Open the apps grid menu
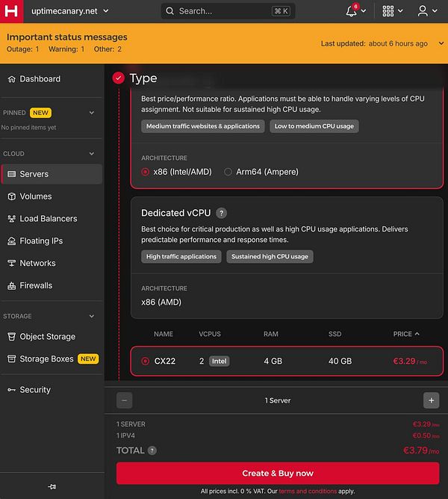448x499 pixels. tap(388, 11)
